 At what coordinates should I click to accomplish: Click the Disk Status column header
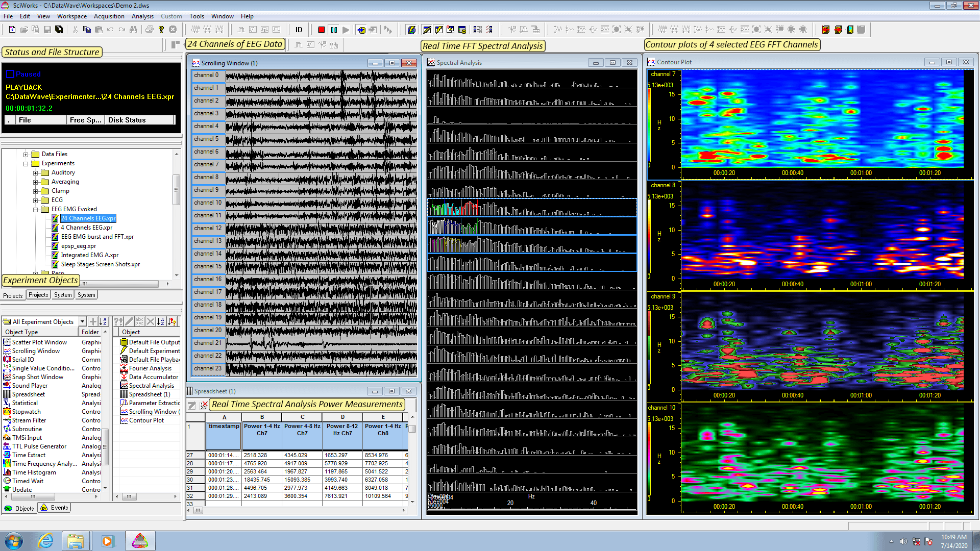tap(140, 120)
